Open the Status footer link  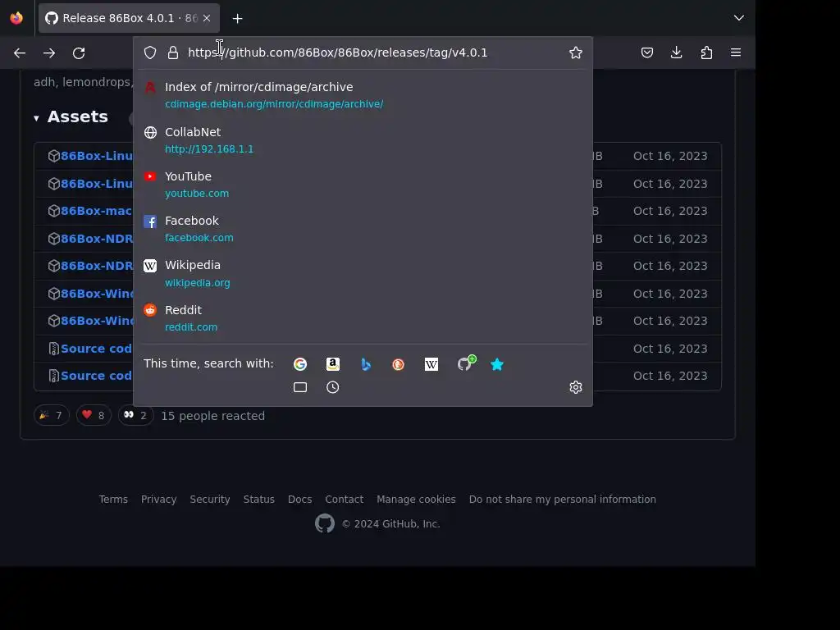[258, 500]
